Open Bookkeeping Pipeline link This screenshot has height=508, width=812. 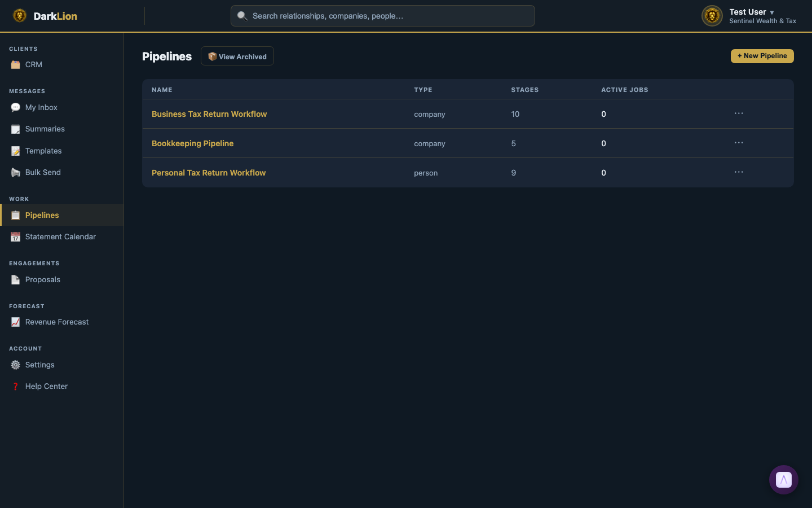click(192, 143)
